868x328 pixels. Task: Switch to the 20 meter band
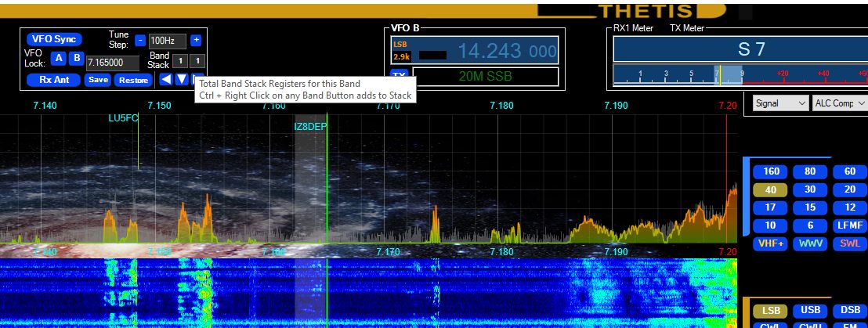click(x=849, y=189)
